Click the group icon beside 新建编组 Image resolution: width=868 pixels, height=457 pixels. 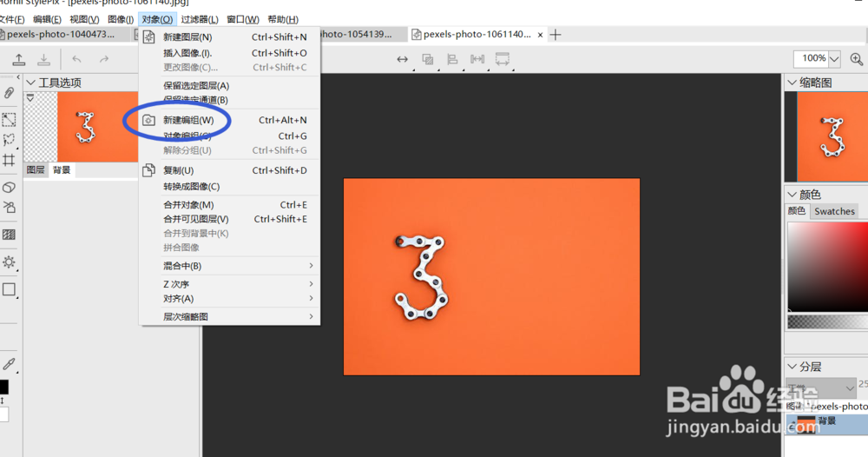tap(149, 120)
